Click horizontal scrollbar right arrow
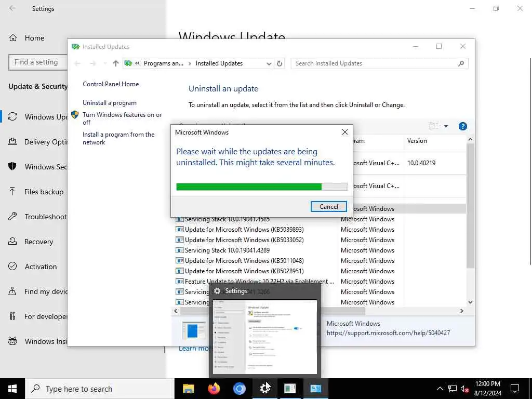 pyautogui.click(x=462, y=311)
